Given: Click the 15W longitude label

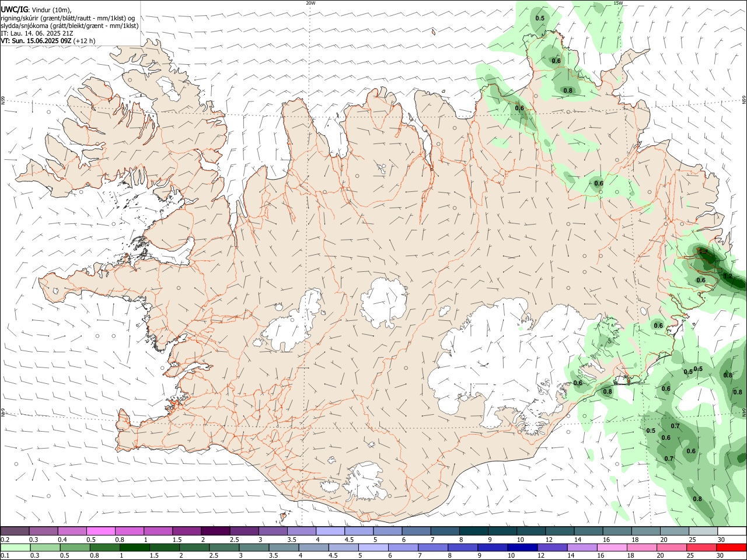Looking at the screenshot, I should [x=618, y=3].
